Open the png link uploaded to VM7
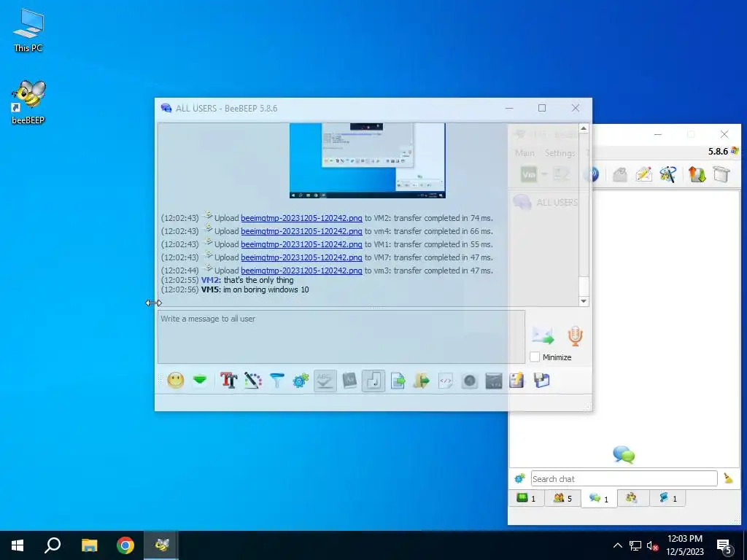747x560 pixels. [301, 257]
